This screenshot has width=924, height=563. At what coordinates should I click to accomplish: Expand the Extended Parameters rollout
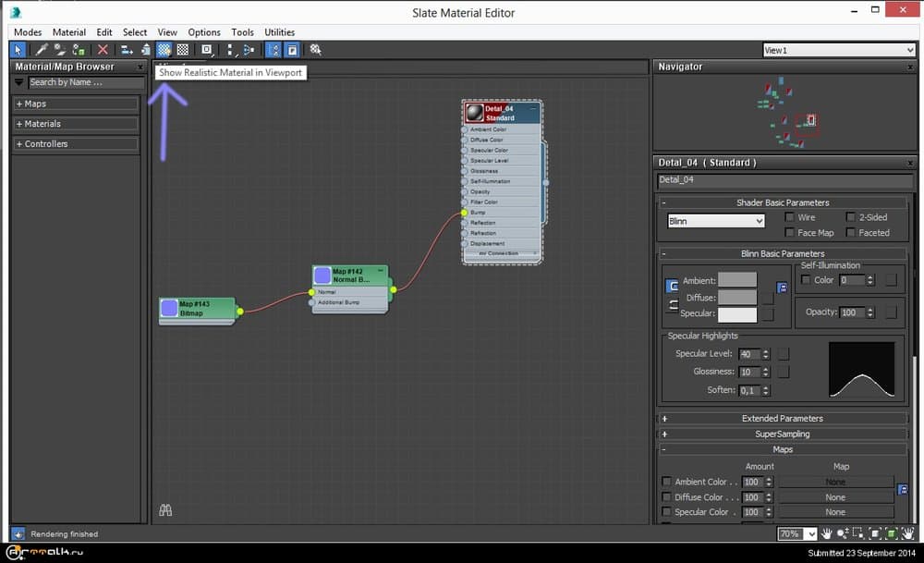(x=782, y=419)
